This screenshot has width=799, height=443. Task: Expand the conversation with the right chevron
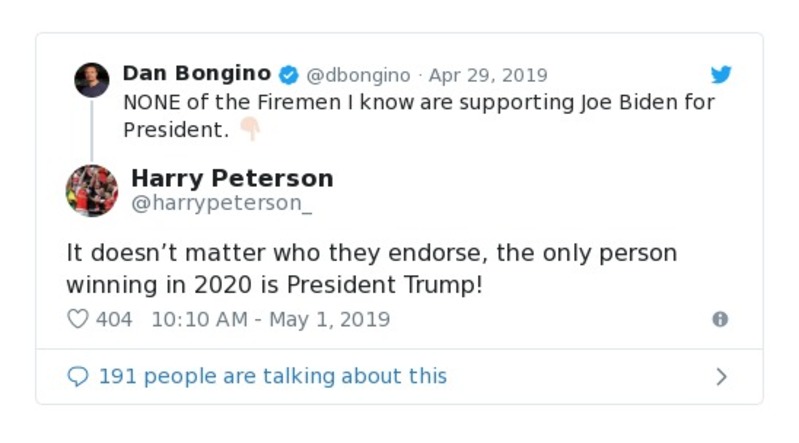721,377
